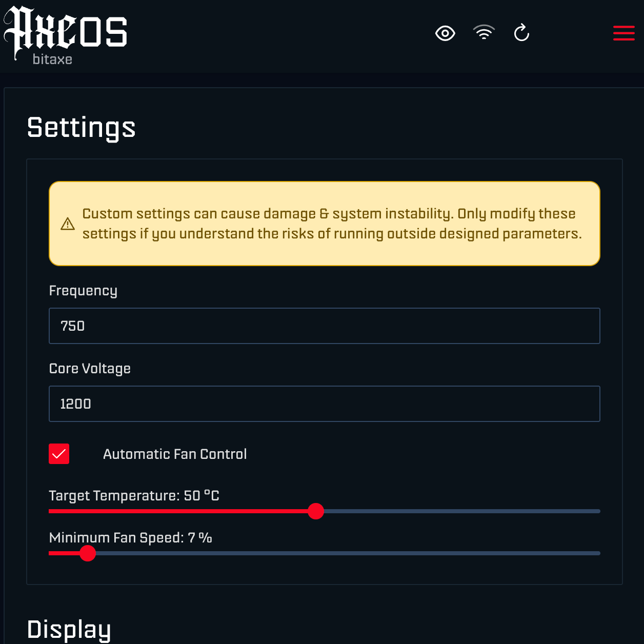Click the eye visibility icon in the header
Screen dimensions: 644x644
pos(445,33)
